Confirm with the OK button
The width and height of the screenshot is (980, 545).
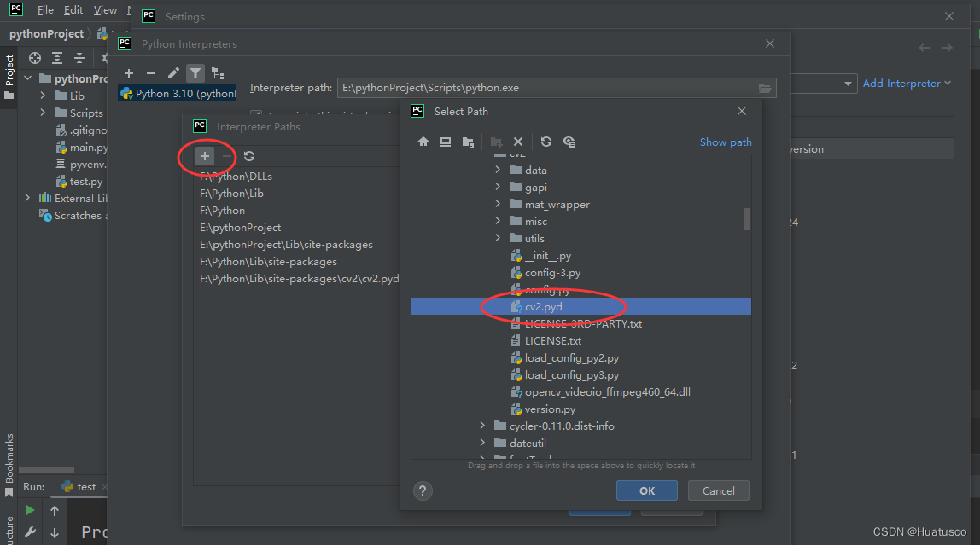pos(646,490)
